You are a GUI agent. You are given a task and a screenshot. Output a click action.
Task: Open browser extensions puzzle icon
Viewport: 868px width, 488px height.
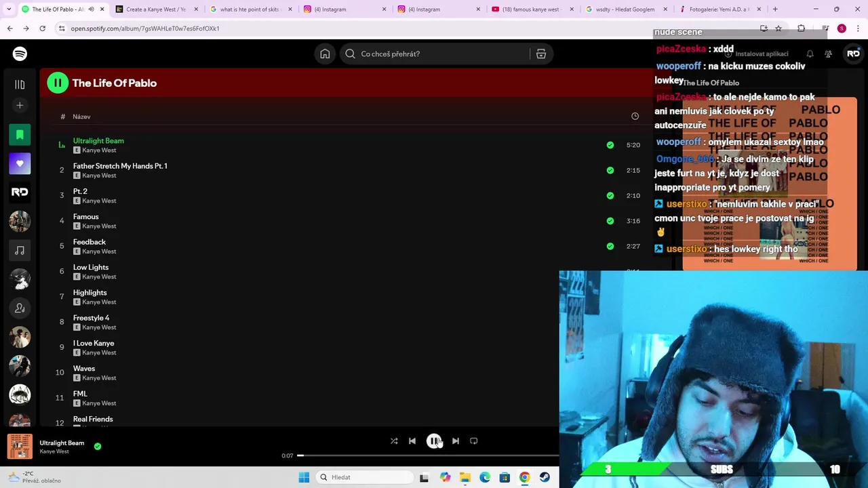[x=801, y=28]
